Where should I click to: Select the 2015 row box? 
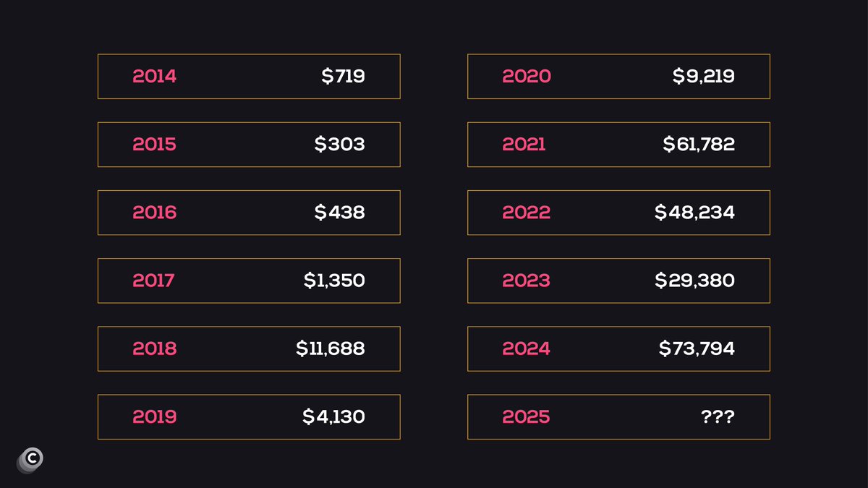point(249,145)
